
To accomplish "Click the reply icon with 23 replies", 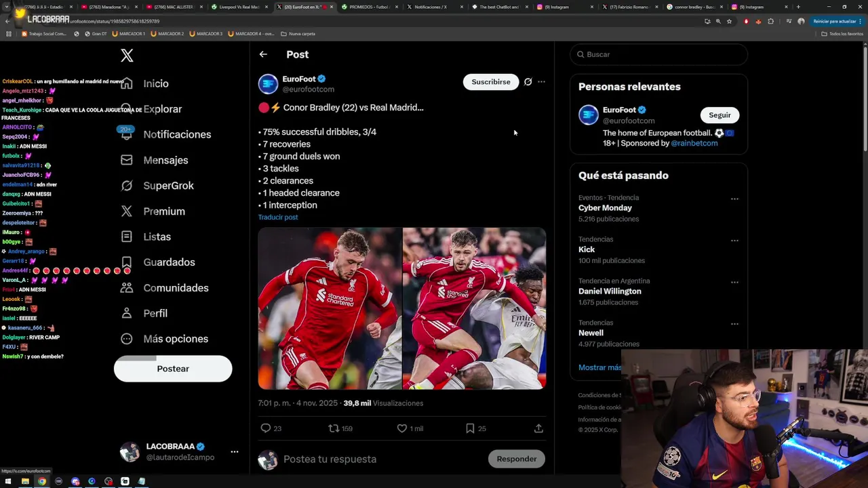I will [266, 428].
